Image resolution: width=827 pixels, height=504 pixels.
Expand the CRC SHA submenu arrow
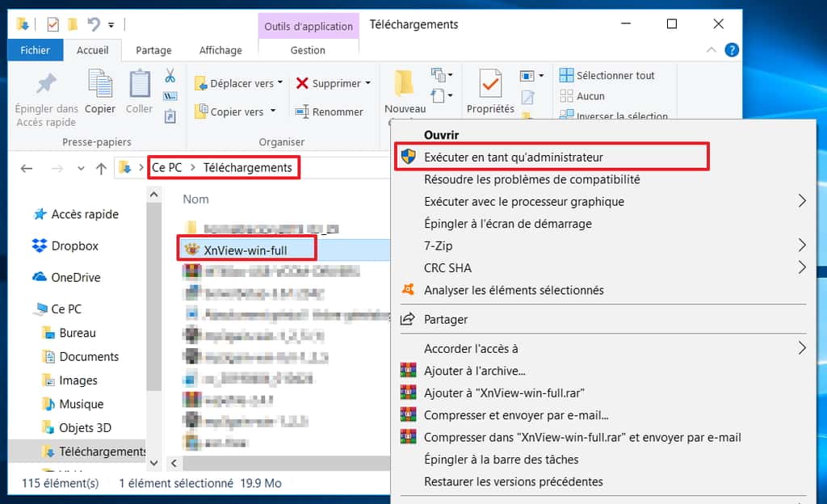(x=802, y=267)
